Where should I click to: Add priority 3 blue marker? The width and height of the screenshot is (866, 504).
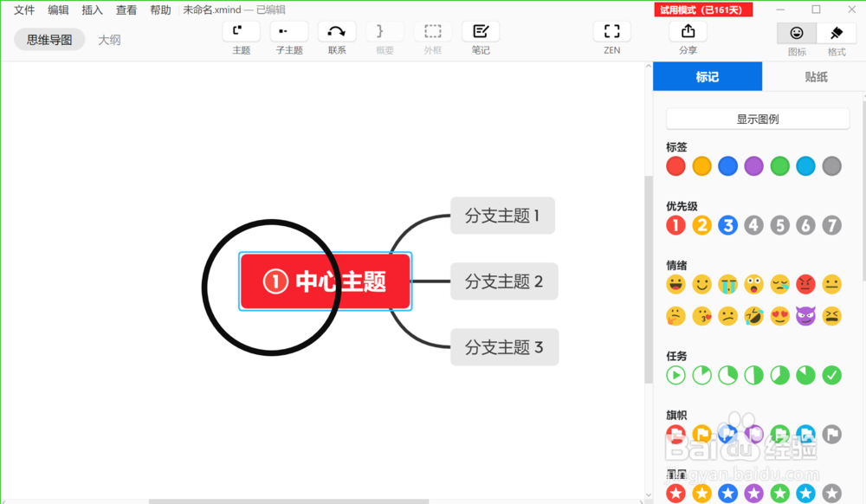(x=728, y=225)
